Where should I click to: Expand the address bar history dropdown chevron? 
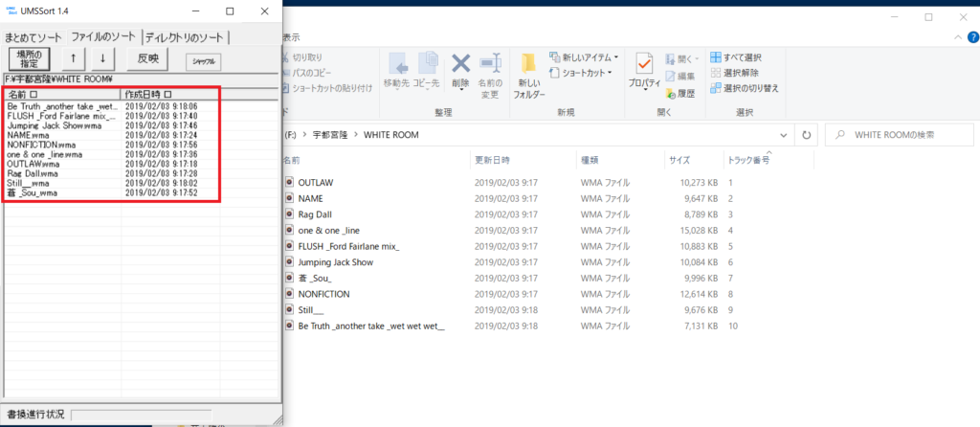pyautogui.click(x=785, y=135)
